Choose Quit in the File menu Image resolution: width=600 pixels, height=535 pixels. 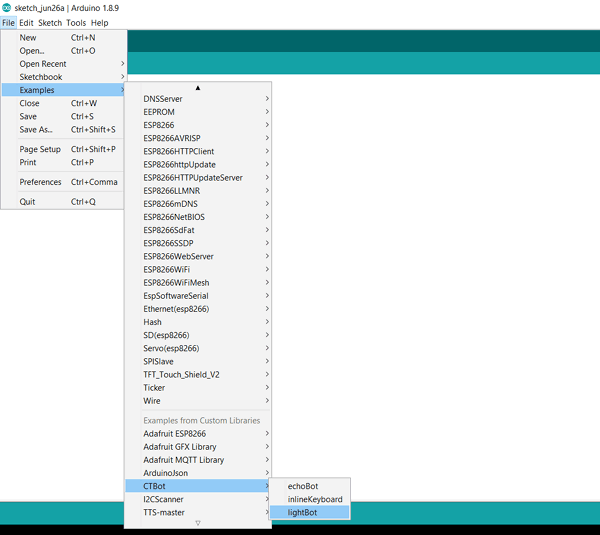coord(63,201)
